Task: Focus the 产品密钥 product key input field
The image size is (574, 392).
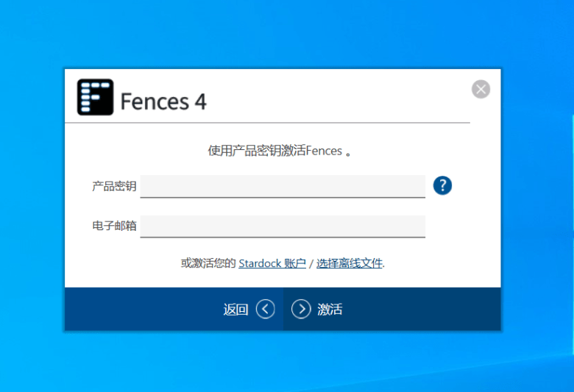Action: pos(283,186)
